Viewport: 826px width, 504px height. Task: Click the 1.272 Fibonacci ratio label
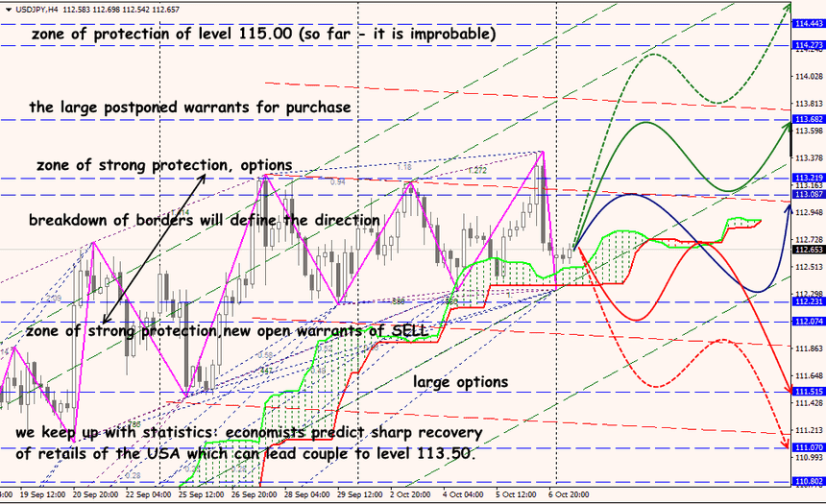477,171
